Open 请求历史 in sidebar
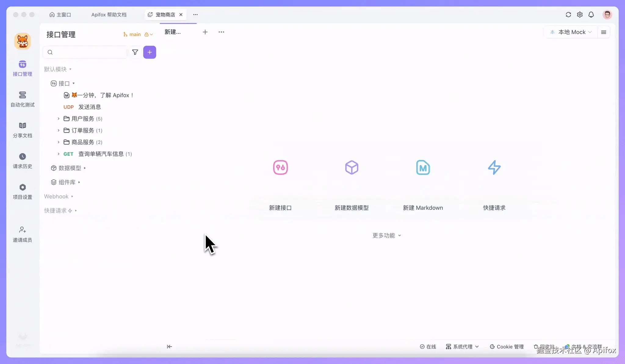The image size is (625, 364). tap(22, 160)
